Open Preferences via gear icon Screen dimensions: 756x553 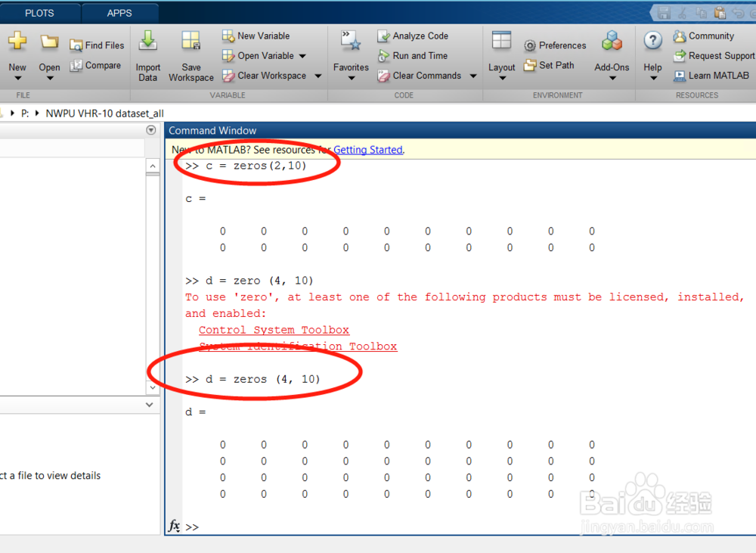tap(530, 45)
